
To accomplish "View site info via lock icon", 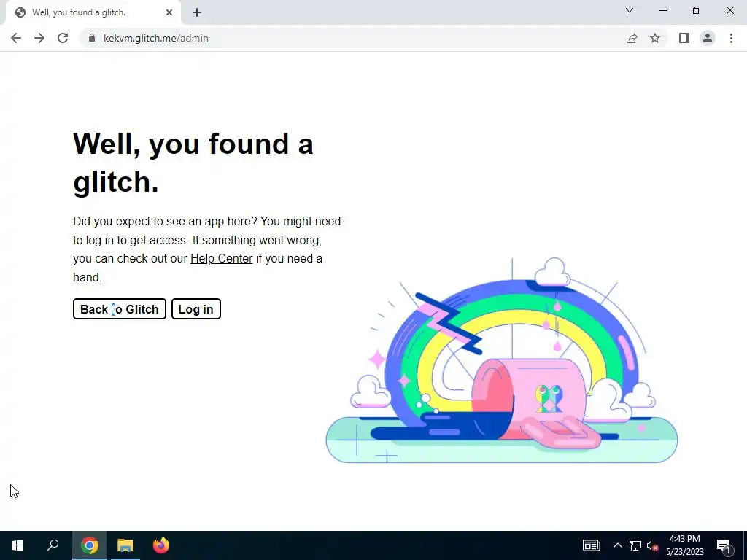I will pyautogui.click(x=92, y=38).
